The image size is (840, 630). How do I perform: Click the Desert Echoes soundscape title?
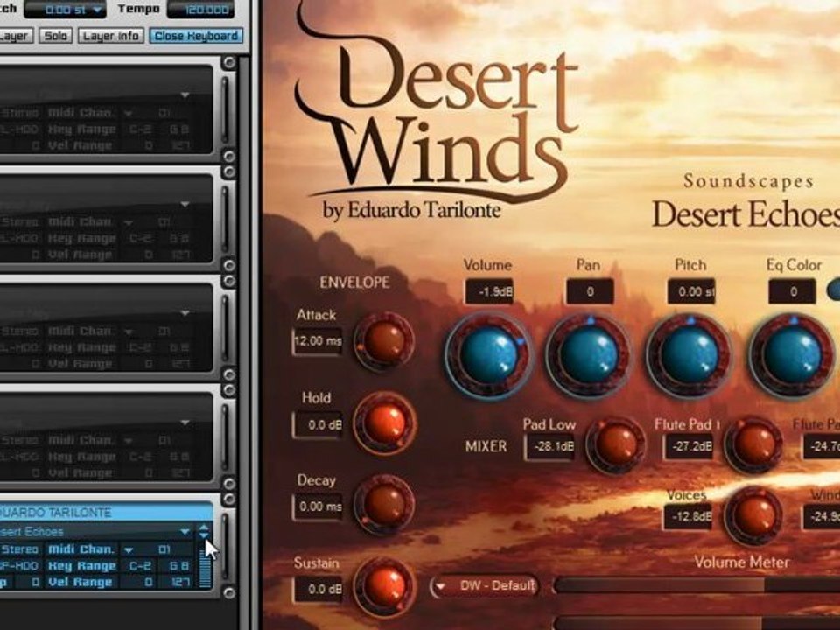click(745, 214)
